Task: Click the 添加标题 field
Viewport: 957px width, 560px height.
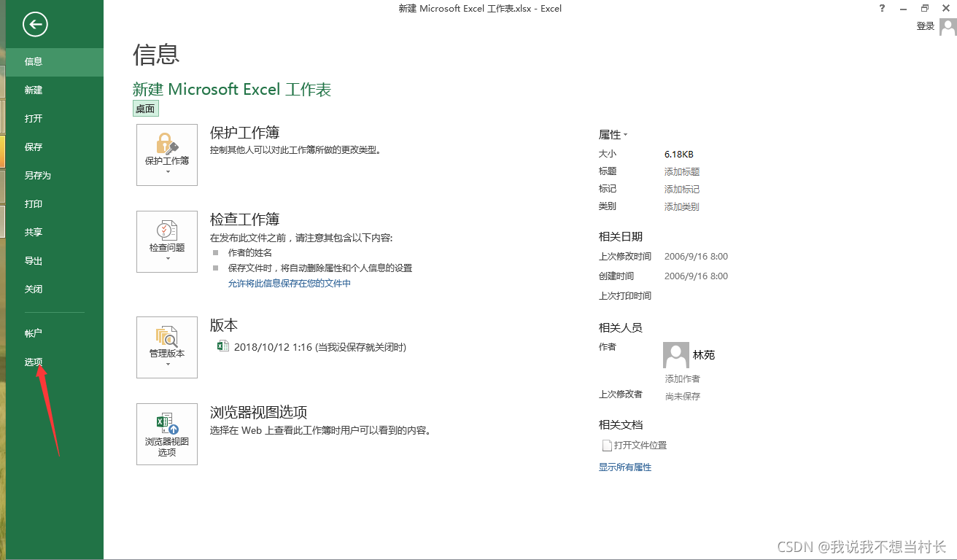Action: pos(682,172)
